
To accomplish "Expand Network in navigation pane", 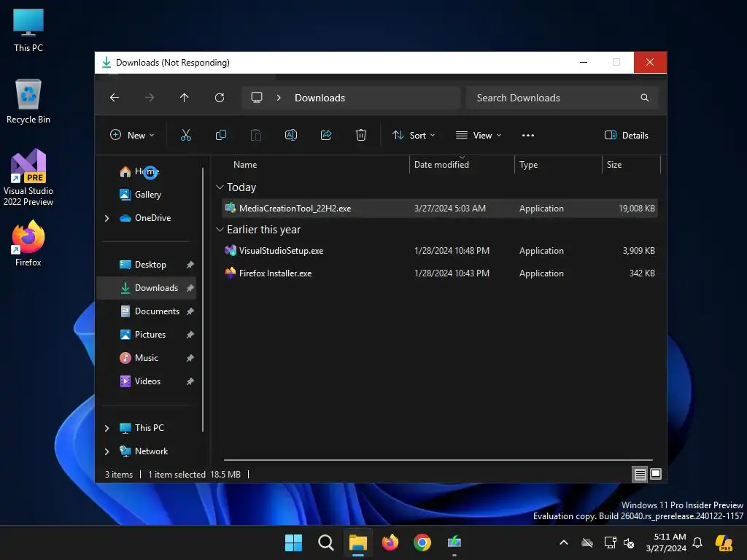I will coord(107,451).
